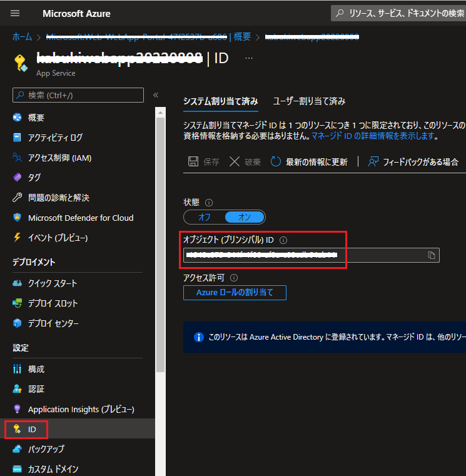Open フィードバックがある場合 feedback button

(x=413, y=162)
